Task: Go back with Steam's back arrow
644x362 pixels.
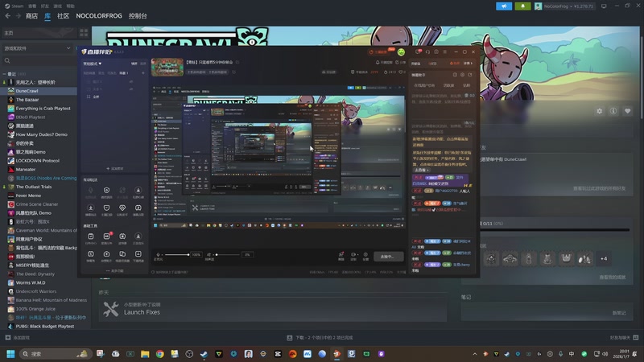Action: 8,15
